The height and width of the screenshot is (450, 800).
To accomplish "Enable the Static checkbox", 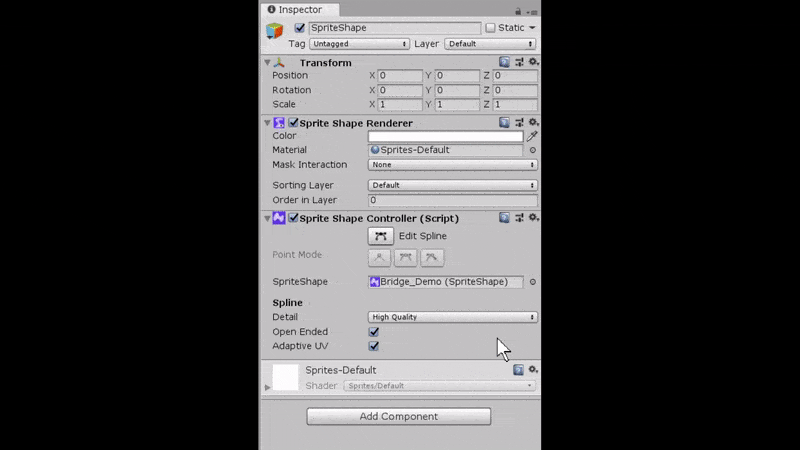I will tap(490, 28).
